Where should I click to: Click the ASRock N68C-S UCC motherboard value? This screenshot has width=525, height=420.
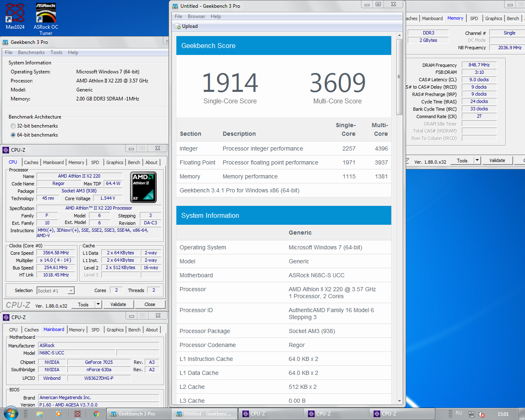317,275
